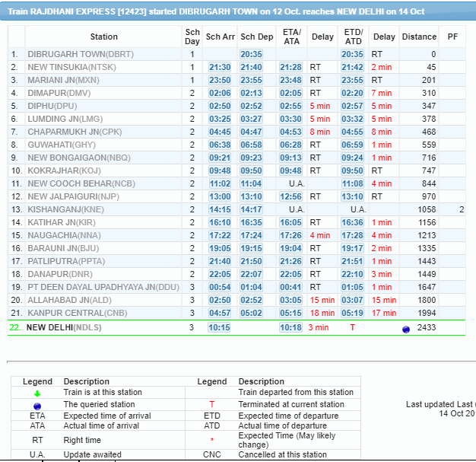Select station PT DEEN DAYAL UPADHYAYA JN(DDU)
Image resolution: width=476 pixels, height=462 pixels.
coord(103,287)
